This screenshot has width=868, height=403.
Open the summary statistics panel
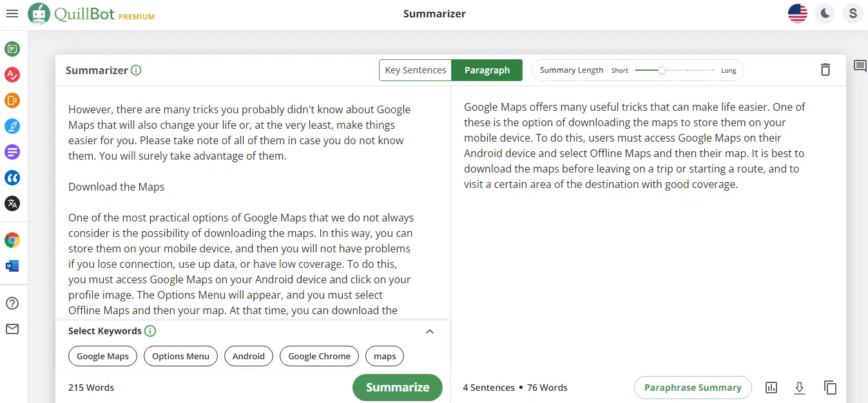pyautogui.click(x=771, y=387)
